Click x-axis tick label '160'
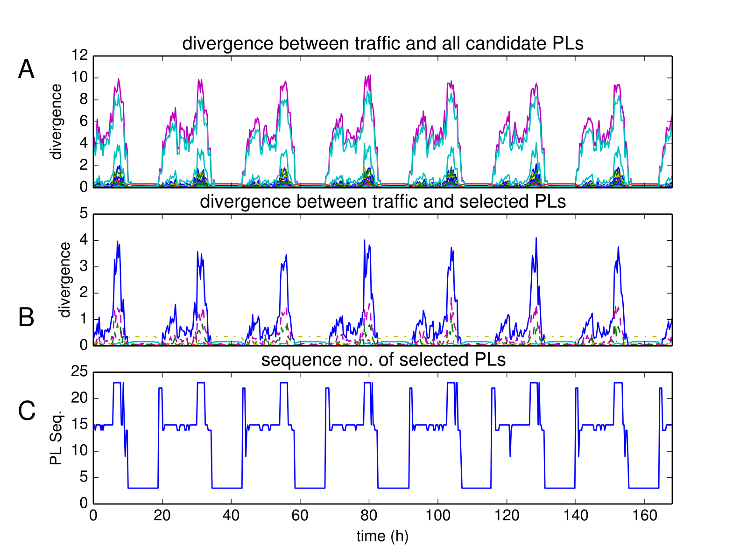This screenshot has height=560, width=747. coord(644,516)
